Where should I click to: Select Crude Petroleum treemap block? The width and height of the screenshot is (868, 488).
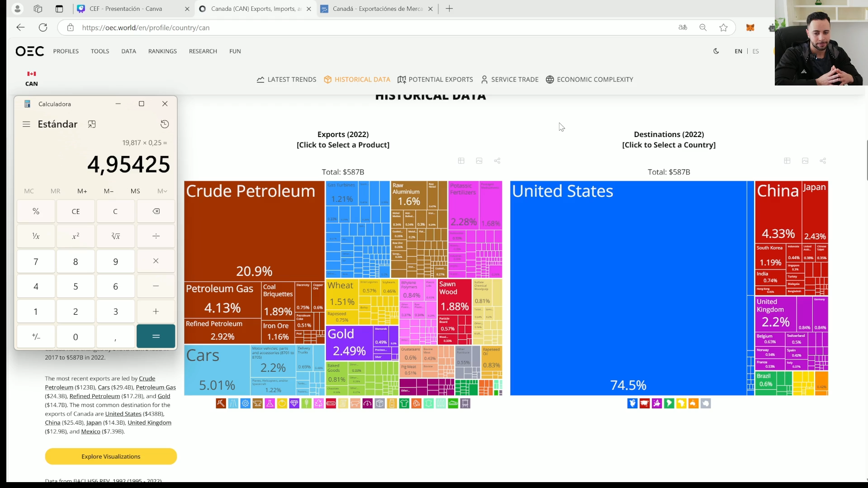(x=254, y=231)
